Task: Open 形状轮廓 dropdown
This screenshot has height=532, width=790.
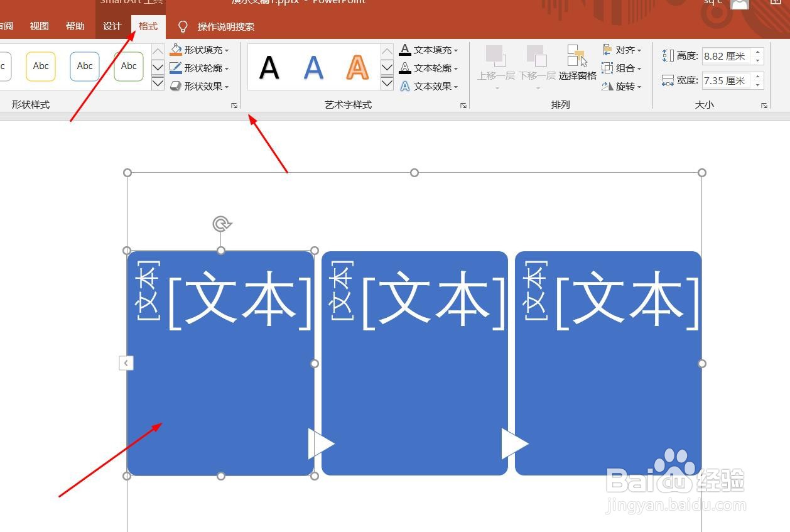Action: coord(200,68)
